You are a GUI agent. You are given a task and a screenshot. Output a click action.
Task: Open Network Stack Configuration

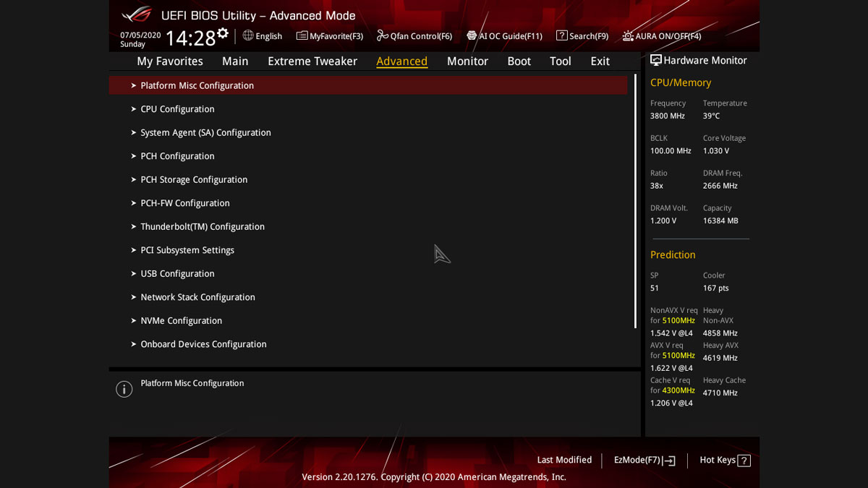click(197, 297)
